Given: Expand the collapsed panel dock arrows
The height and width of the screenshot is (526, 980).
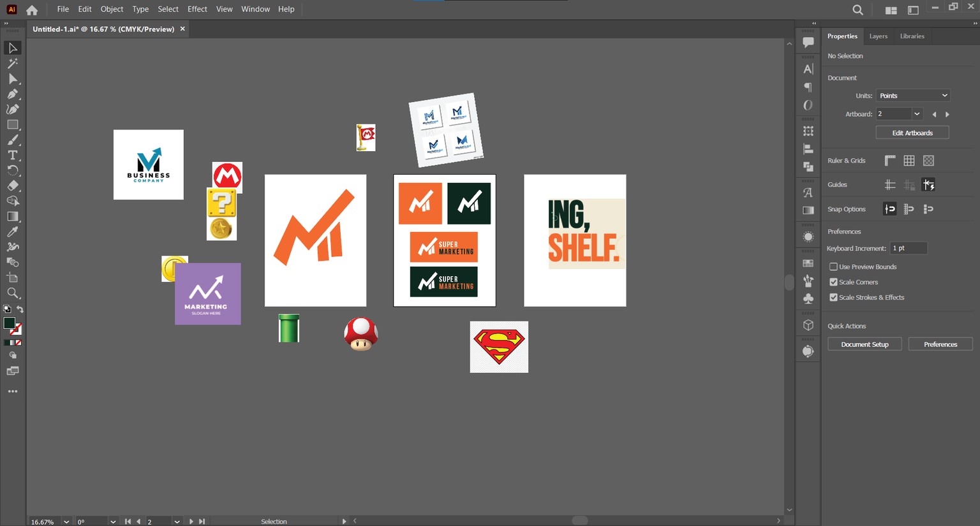Looking at the screenshot, I should tap(814, 24).
